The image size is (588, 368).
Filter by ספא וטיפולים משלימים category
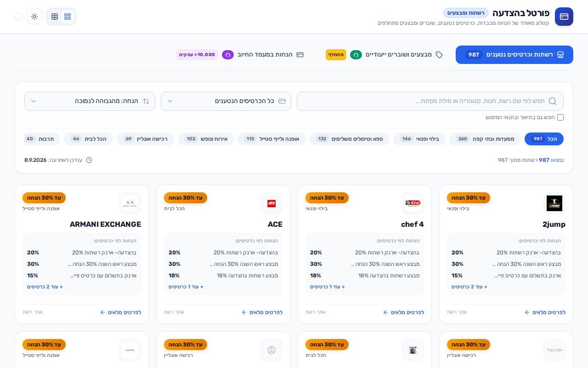(x=349, y=139)
